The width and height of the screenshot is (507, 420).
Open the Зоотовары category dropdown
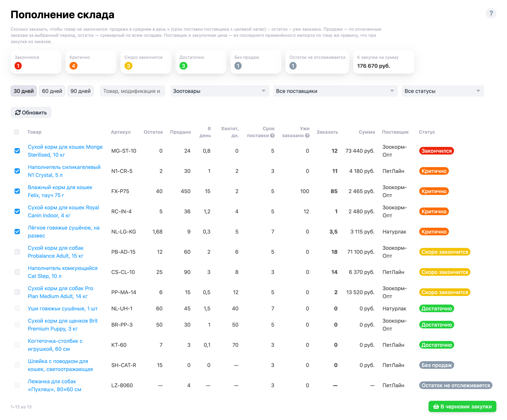[219, 91]
